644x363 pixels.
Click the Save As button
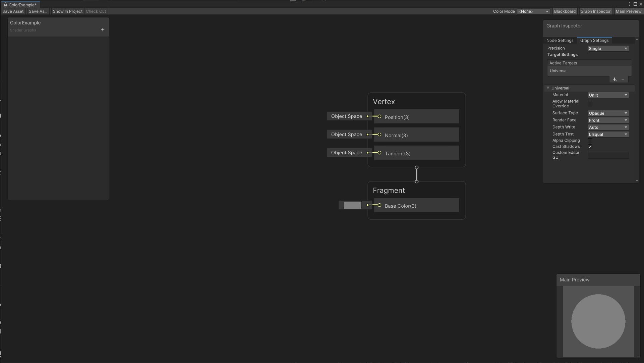point(38,11)
